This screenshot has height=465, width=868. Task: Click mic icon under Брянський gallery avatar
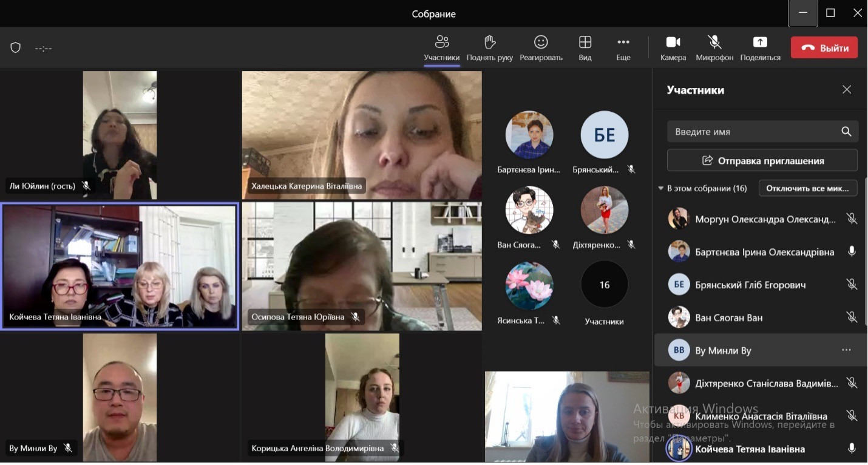tap(631, 170)
